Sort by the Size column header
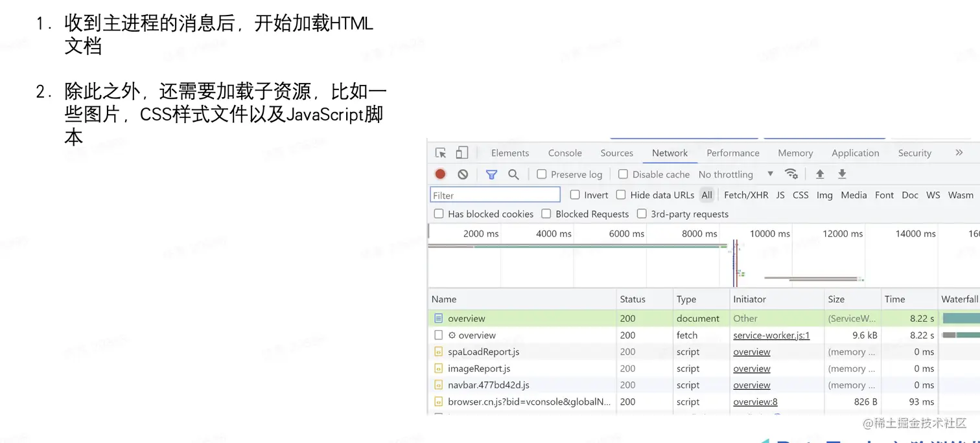980x443 pixels. pyautogui.click(x=853, y=299)
